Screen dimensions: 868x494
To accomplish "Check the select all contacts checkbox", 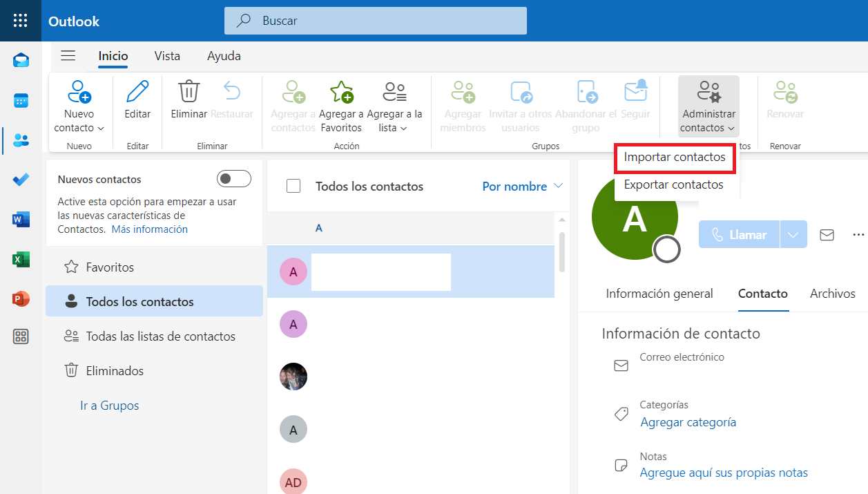I will point(293,186).
